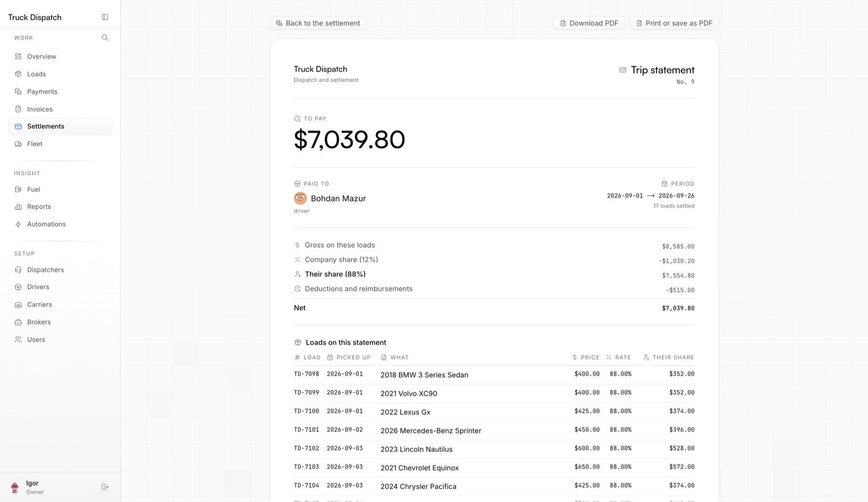Click the 2021 Chevrolet Equinox row
This screenshot has width=868, height=502.
[494, 468]
